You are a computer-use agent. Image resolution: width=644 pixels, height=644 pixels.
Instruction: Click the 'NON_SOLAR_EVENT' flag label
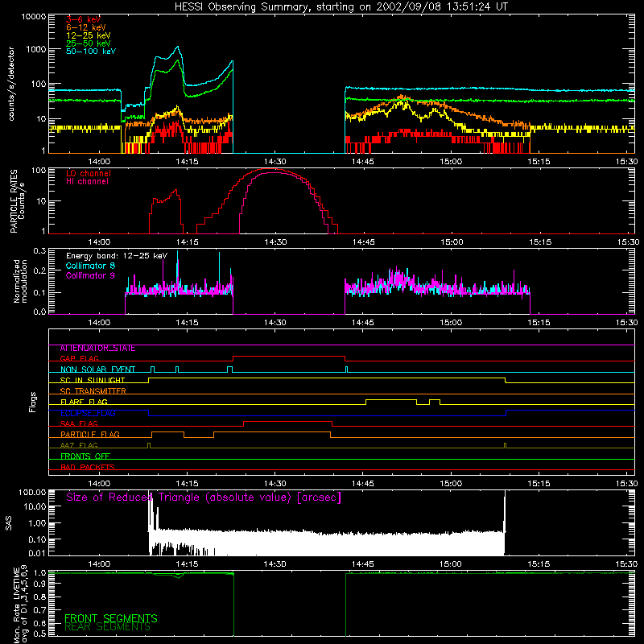coord(97,369)
